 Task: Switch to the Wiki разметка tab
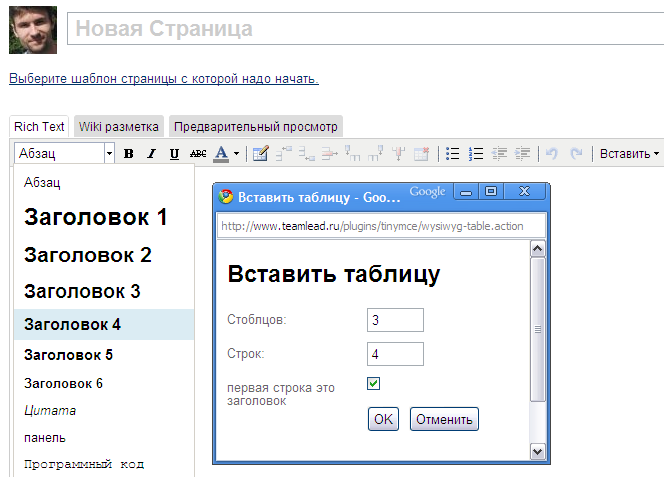coord(119,127)
